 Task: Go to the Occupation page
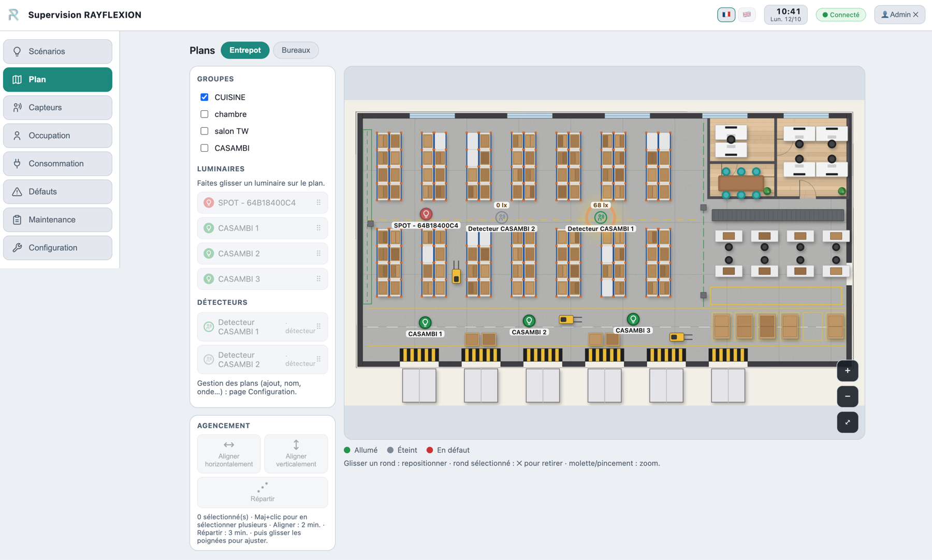tap(57, 136)
